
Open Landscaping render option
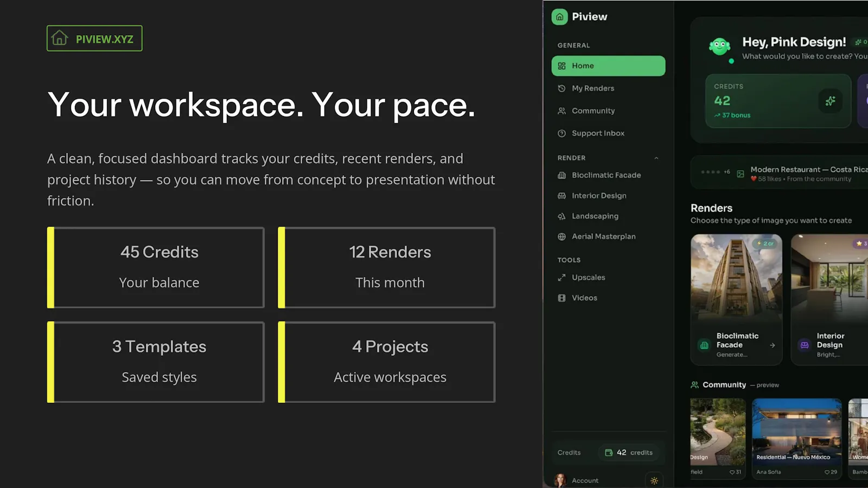[608, 216]
